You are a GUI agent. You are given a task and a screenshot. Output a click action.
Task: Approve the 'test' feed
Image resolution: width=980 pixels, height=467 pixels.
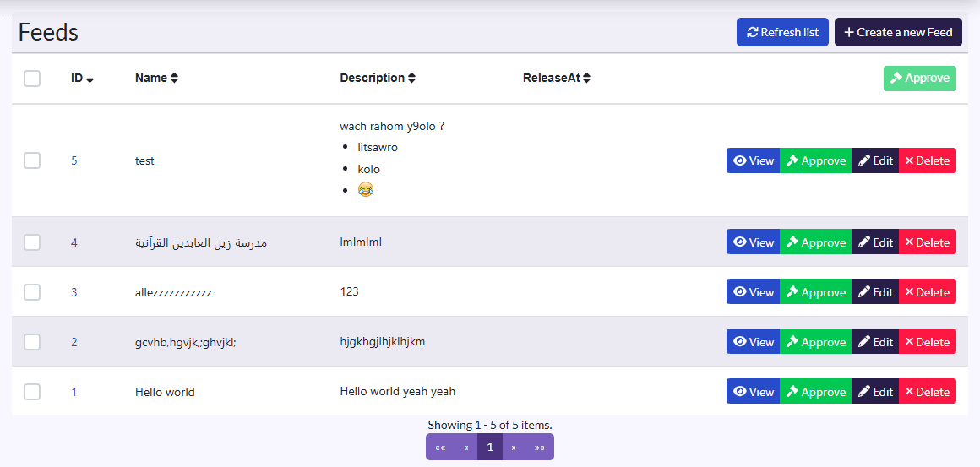tap(815, 160)
